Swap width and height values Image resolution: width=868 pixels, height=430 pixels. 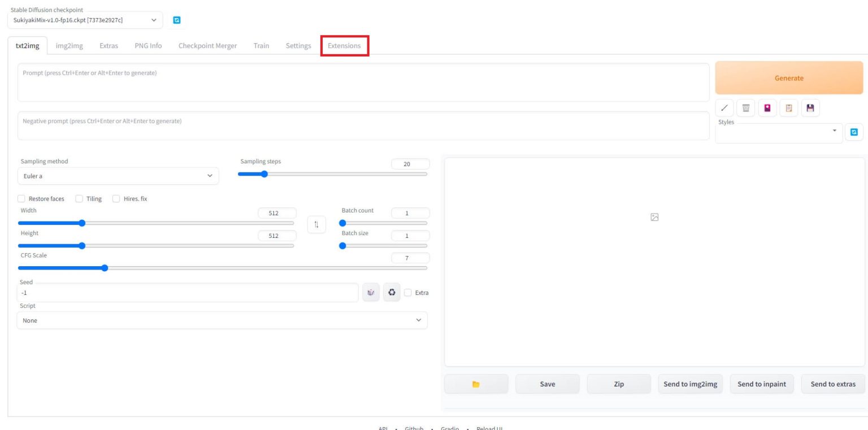click(316, 224)
